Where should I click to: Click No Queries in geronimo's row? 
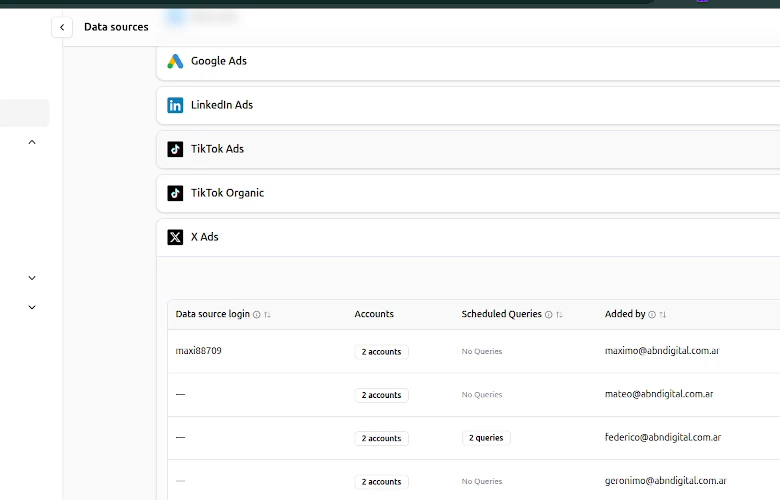click(482, 481)
